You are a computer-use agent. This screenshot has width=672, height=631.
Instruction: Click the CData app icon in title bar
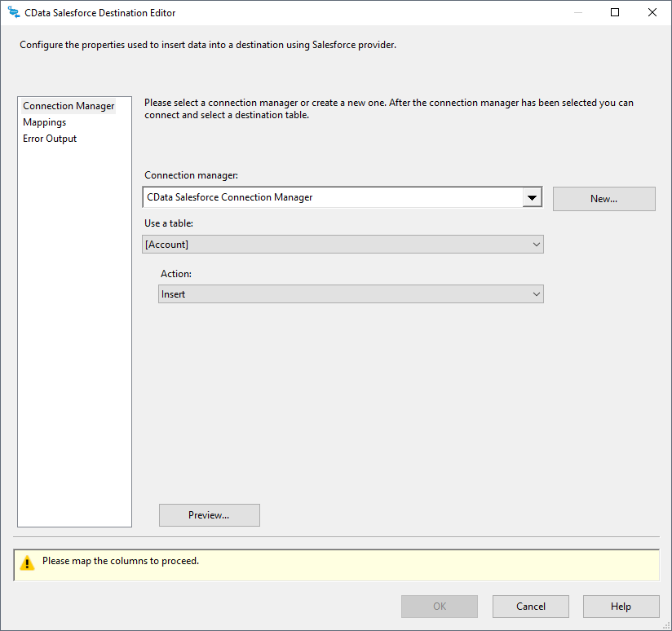(13, 12)
